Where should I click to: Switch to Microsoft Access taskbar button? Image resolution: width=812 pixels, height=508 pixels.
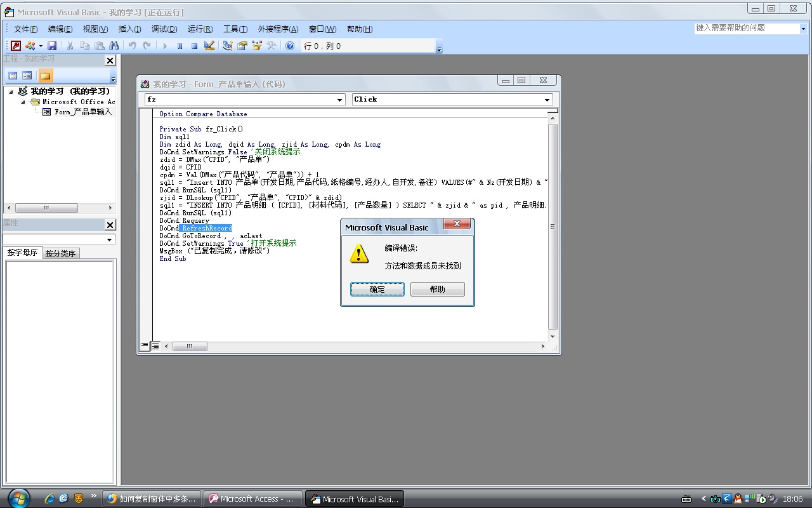point(252,498)
